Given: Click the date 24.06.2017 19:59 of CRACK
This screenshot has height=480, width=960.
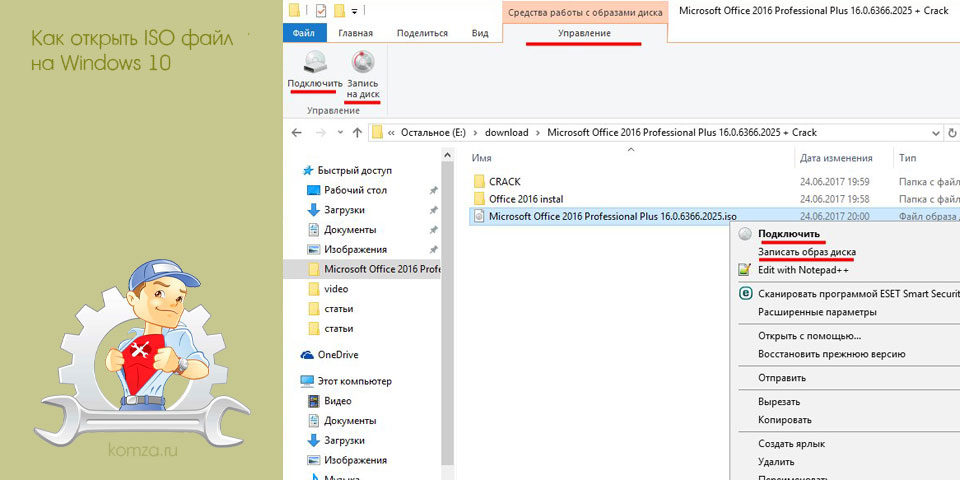Looking at the screenshot, I should pos(834,182).
